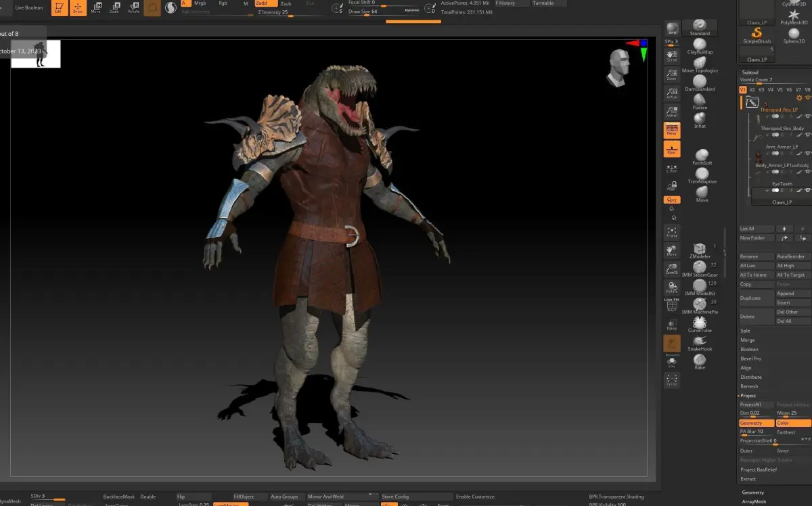Viewport: 812px width, 506px height.
Task: Expand the Split section
Action: click(x=745, y=331)
